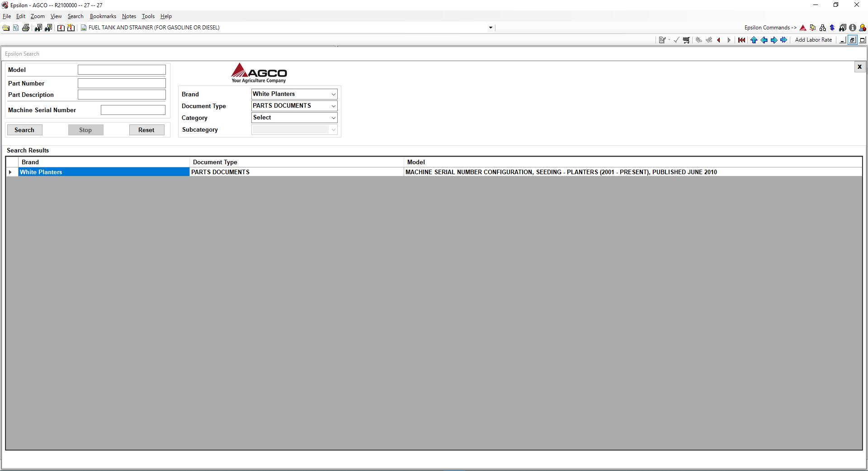
Task: Open the Zoom menu
Action: pos(38,16)
